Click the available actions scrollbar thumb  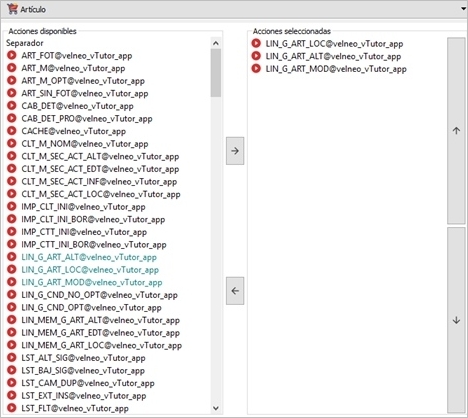tap(216, 73)
